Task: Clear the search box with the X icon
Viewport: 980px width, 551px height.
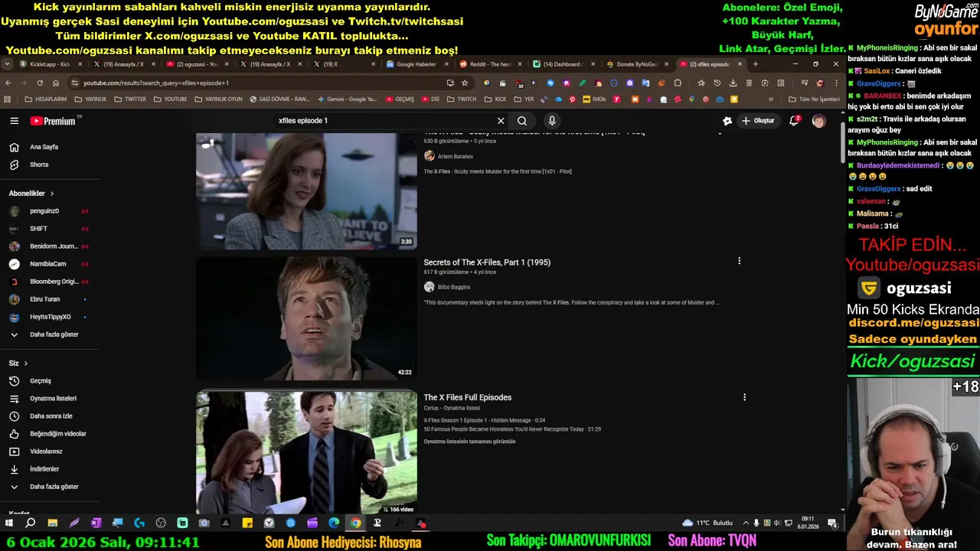Action: pos(501,121)
